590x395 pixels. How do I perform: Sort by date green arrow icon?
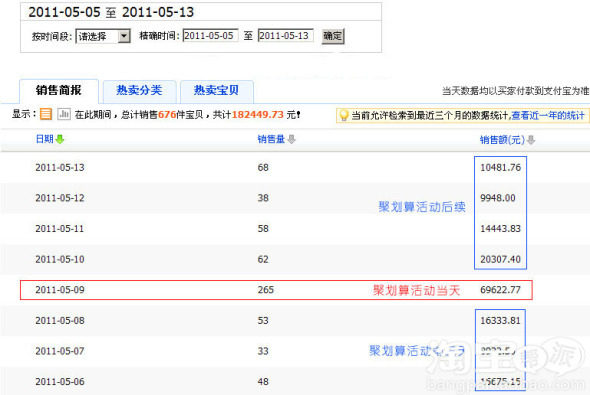tap(59, 140)
